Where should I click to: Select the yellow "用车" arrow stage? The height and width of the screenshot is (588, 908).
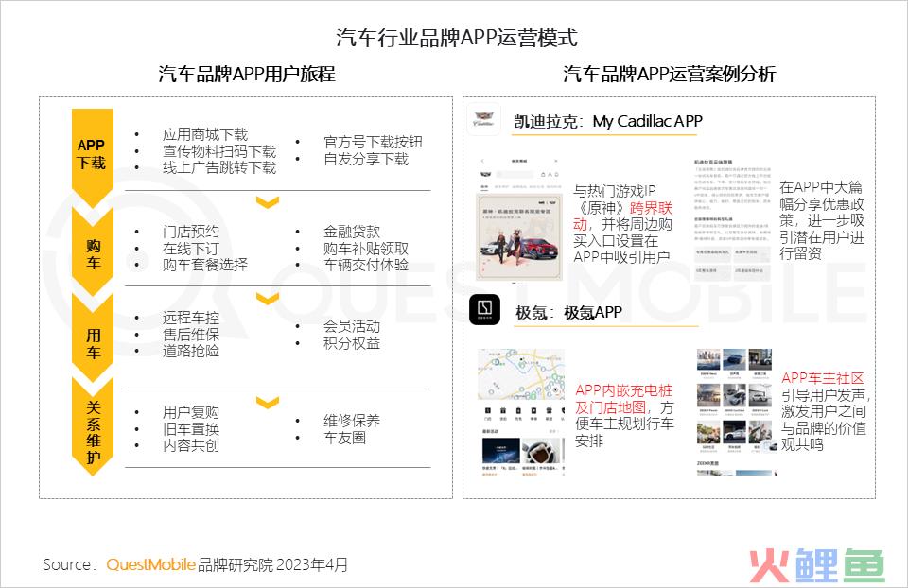coord(92,339)
